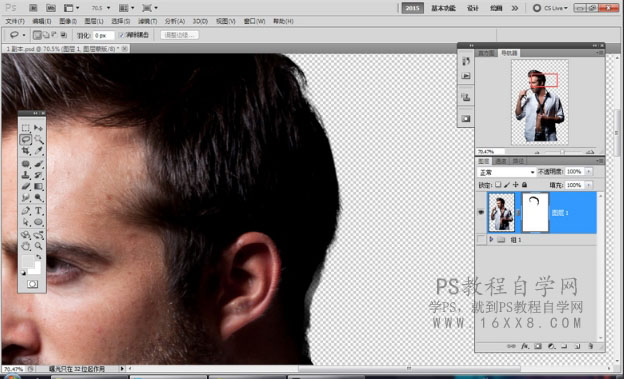Screen dimensions: 624x379
Task: Select the Brush tool
Action: tap(39, 164)
